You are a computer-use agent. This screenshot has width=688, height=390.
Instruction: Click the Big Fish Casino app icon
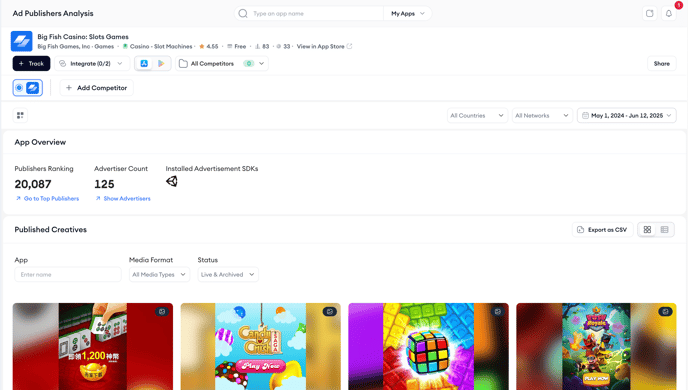coord(22,41)
